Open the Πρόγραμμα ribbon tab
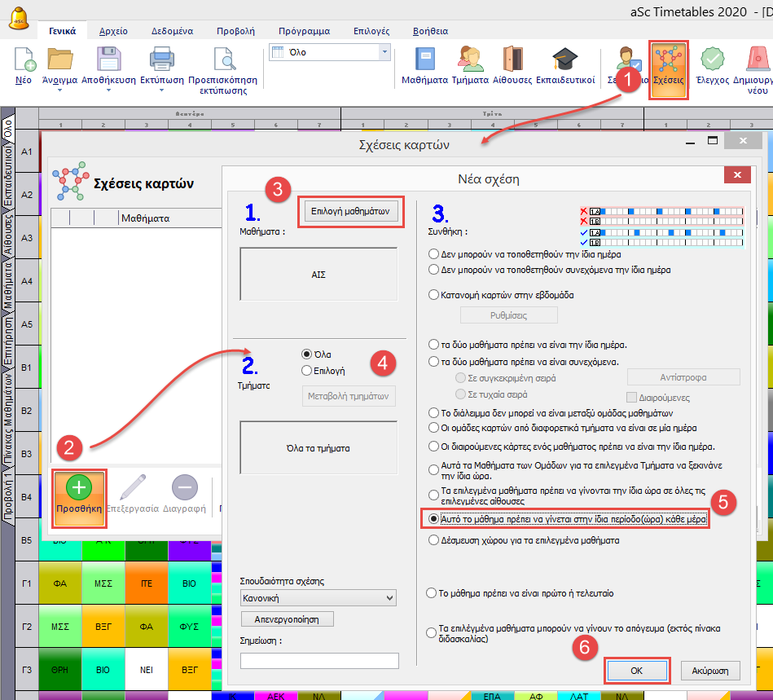This screenshot has height=700, width=773. click(304, 31)
